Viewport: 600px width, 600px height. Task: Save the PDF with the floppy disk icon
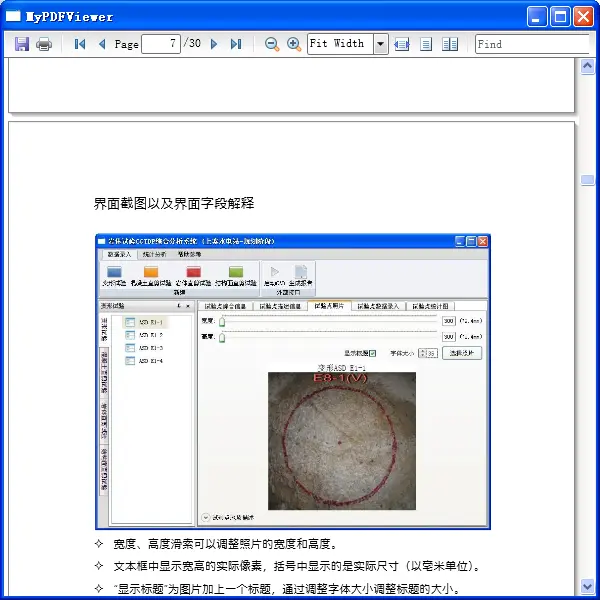click(22, 44)
